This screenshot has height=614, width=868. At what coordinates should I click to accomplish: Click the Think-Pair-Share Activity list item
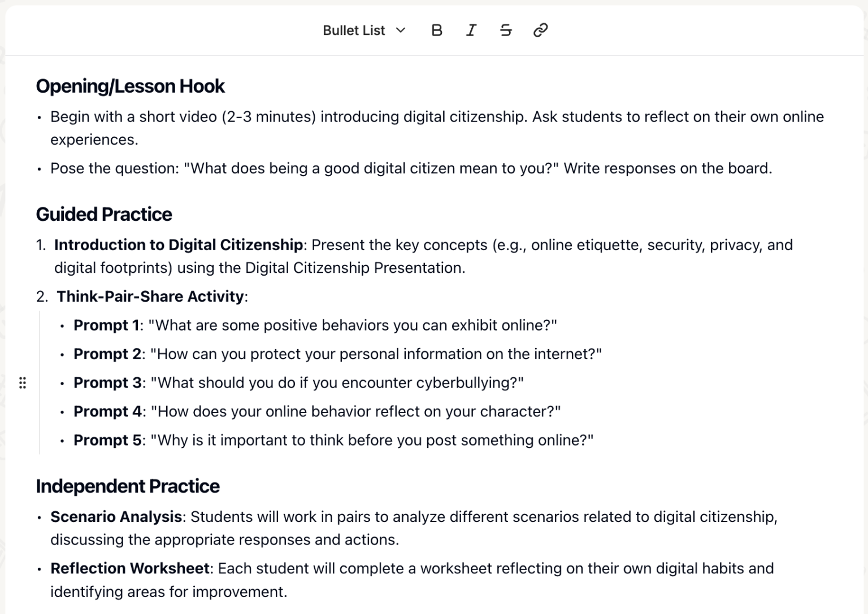pos(150,297)
